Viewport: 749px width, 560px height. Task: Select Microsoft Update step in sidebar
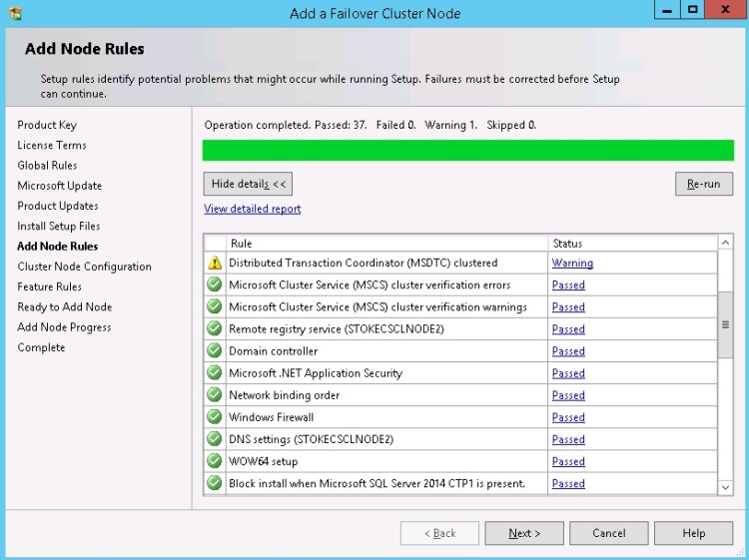[x=60, y=186]
